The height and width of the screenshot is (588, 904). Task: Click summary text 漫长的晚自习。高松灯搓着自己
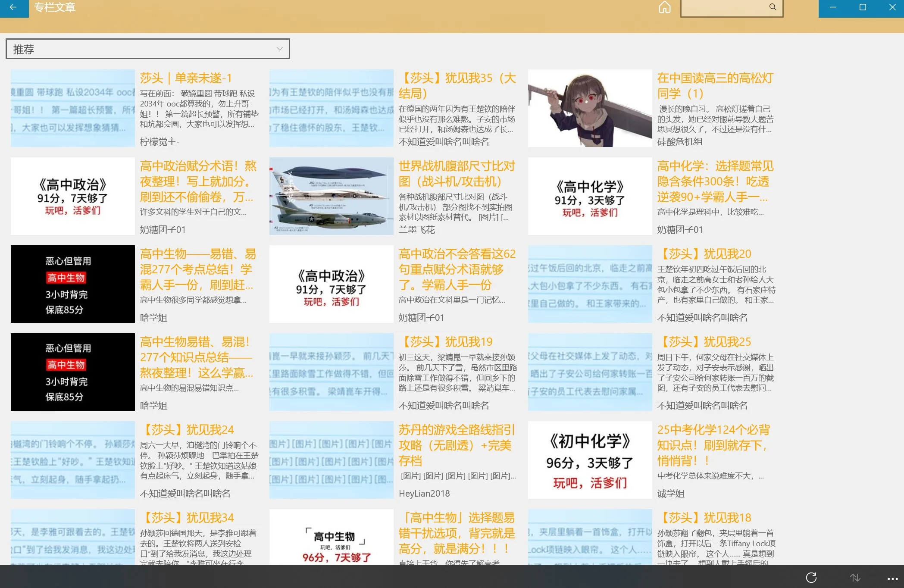(716, 119)
